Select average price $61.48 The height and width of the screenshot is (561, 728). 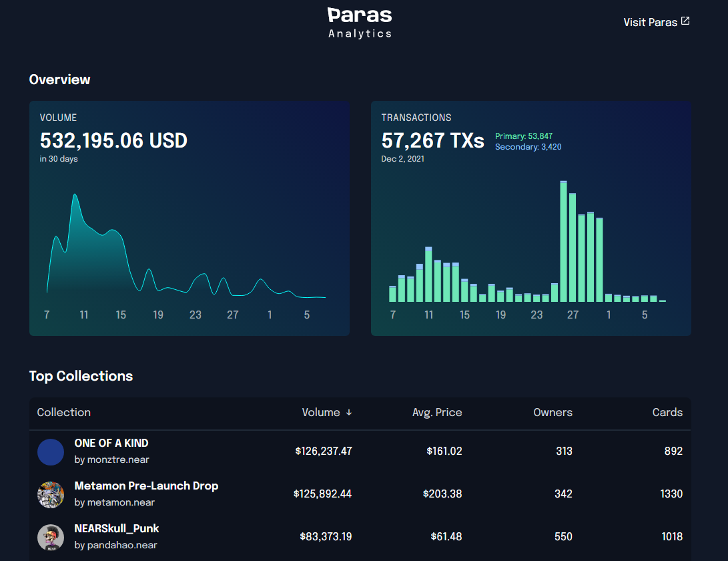446,536
